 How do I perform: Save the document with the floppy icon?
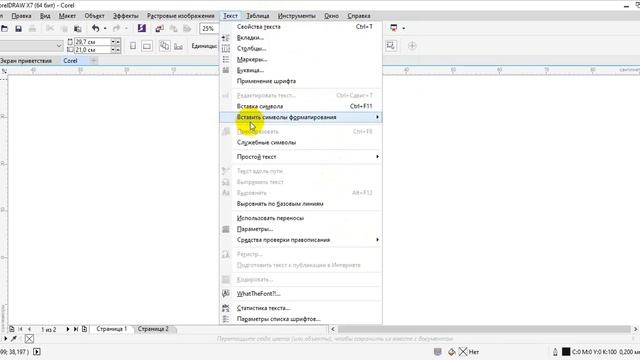(18, 29)
